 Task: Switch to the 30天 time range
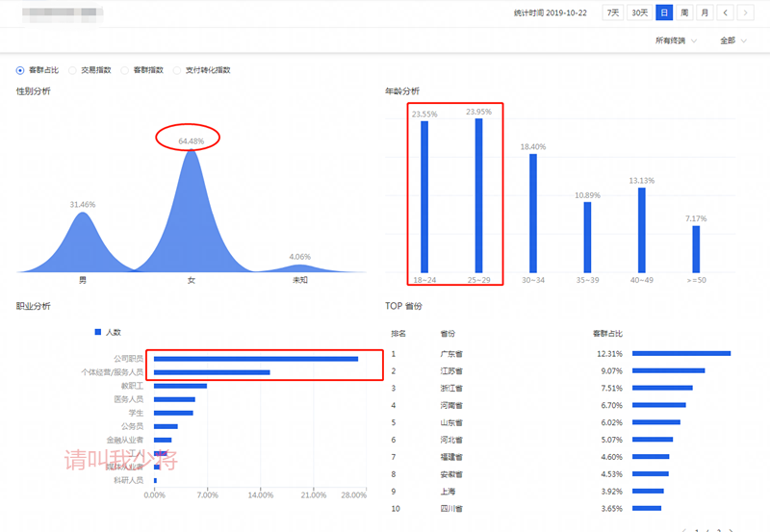[x=639, y=13]
